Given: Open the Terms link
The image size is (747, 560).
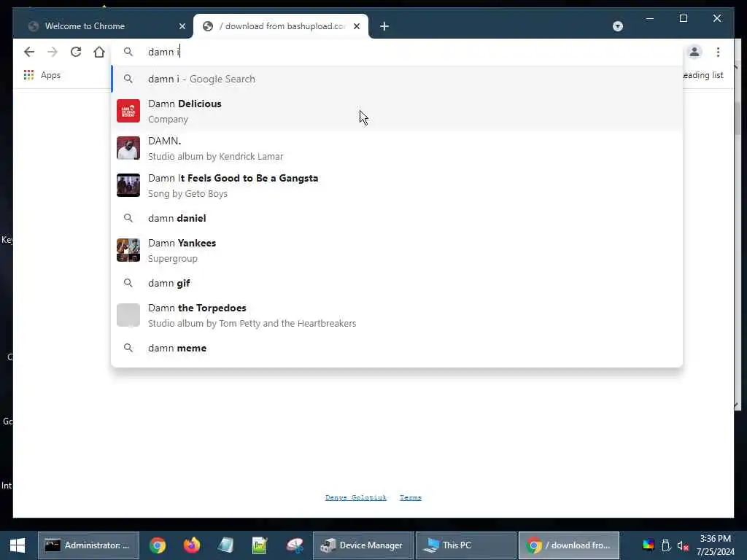Looking at the screenshot, I should [410, 497].
